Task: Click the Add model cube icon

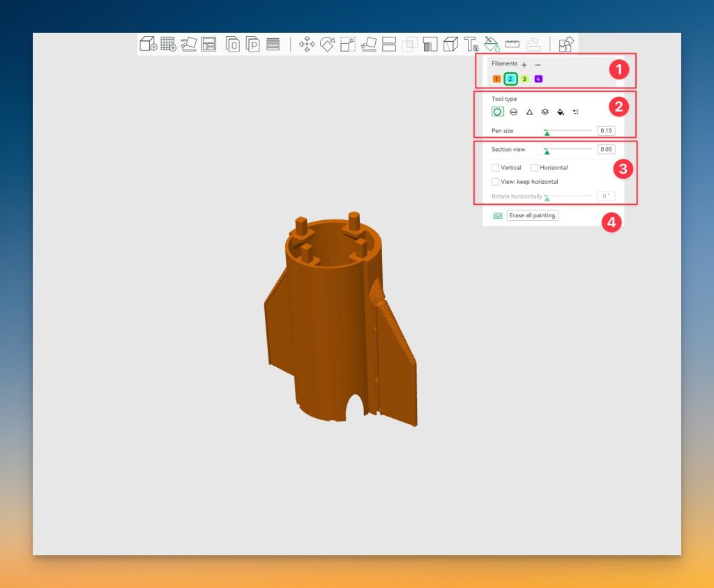Action: (148, 45)
